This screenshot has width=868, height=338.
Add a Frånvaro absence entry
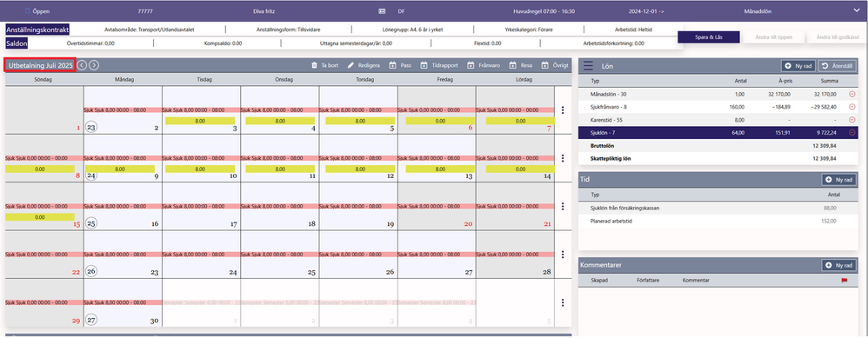484,65
